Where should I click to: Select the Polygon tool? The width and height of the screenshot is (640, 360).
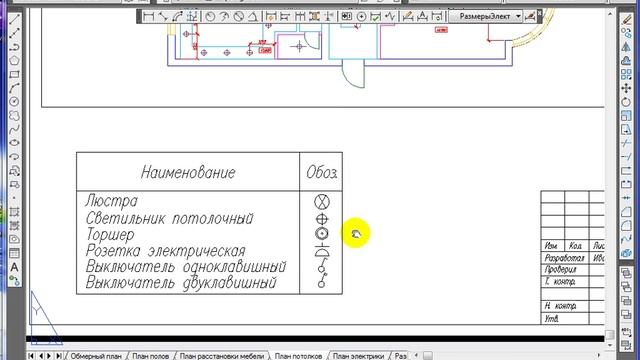point(14,60)
